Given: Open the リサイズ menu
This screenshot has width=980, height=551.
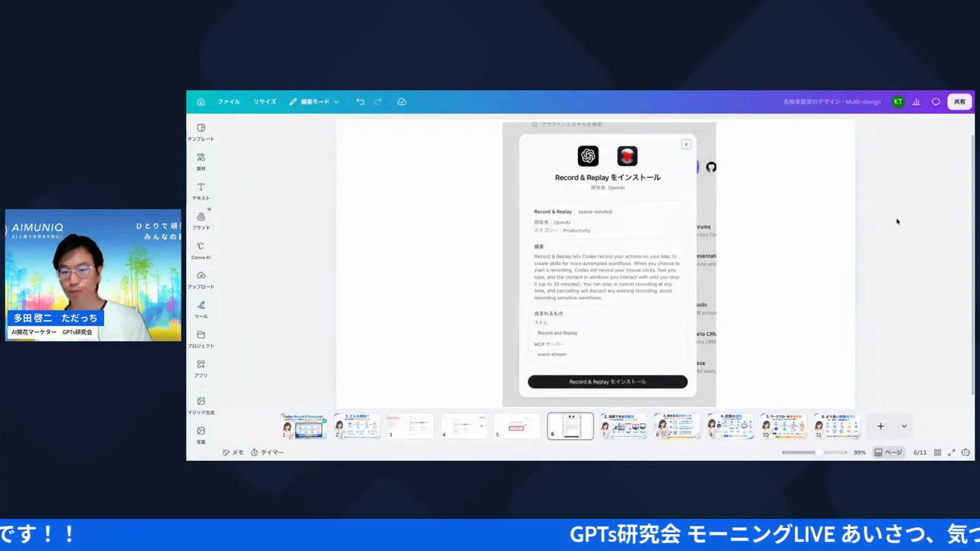Looking at the screenshot, I should (265, 102).
